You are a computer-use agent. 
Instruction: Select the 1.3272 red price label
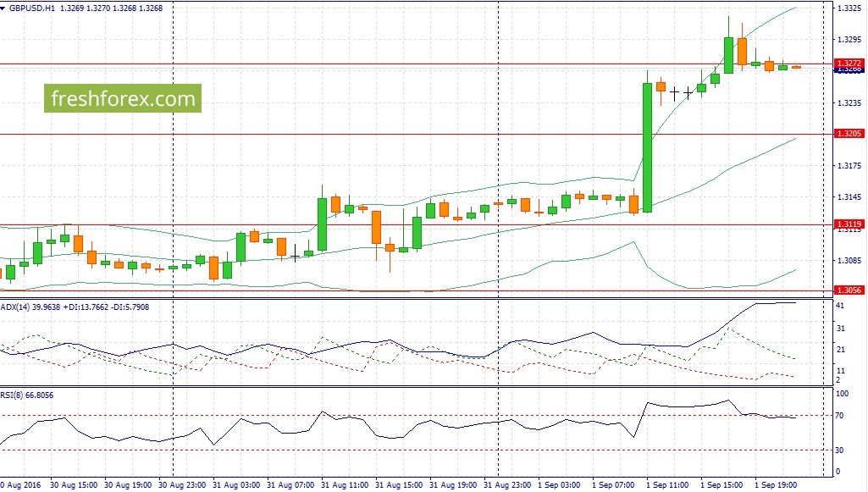click(849, 64)
